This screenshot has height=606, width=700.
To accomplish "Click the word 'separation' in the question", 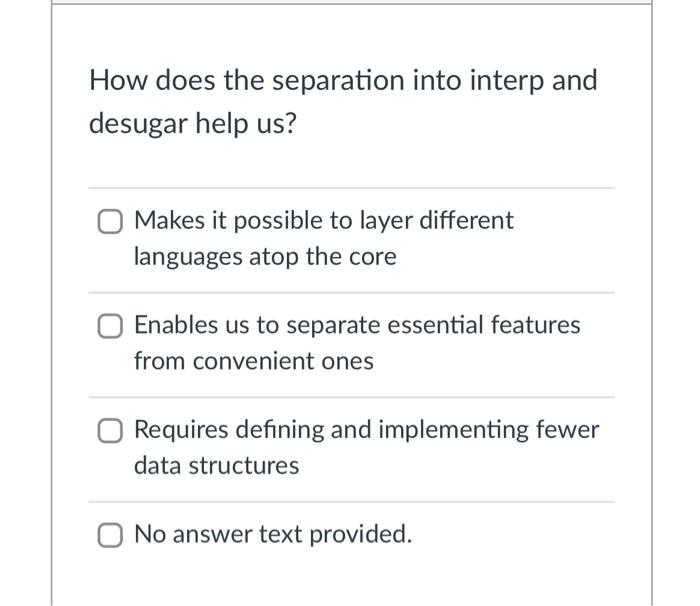I will 320,80.
